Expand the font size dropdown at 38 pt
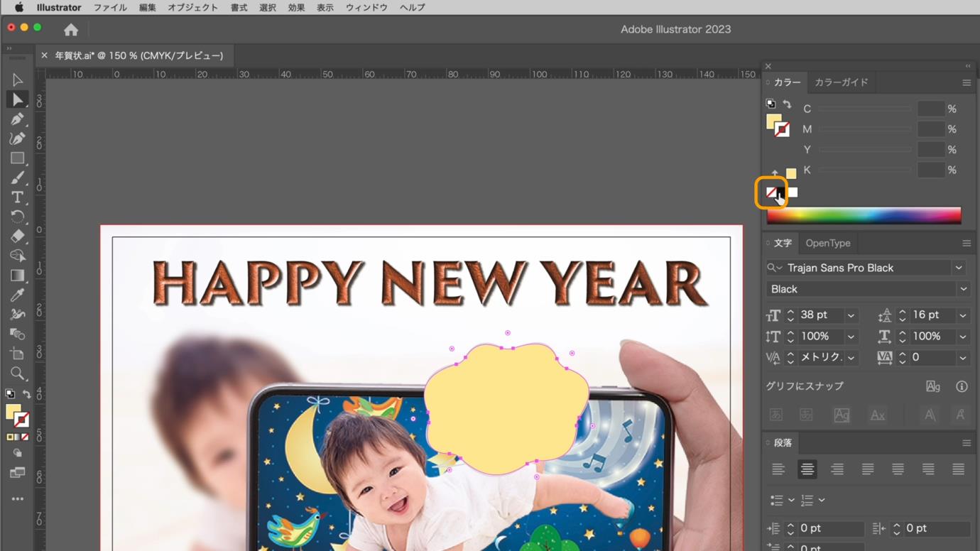Viewport: 980px width, 551px height. point(851,315)
